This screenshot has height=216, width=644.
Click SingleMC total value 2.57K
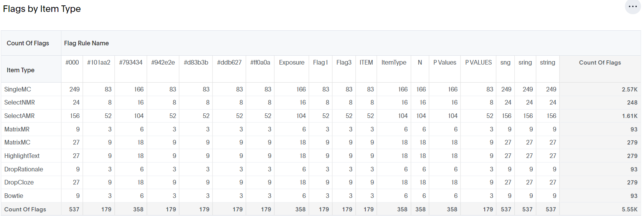629,89
